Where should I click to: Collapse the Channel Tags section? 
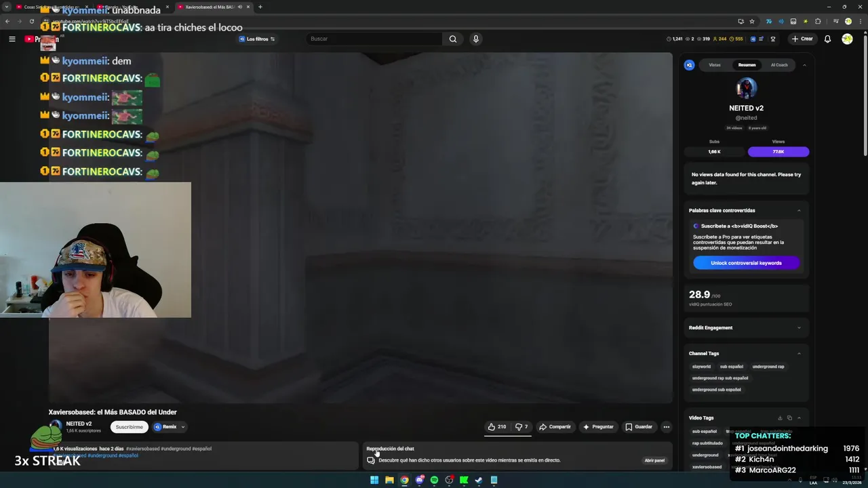click(x=799, y=353)
